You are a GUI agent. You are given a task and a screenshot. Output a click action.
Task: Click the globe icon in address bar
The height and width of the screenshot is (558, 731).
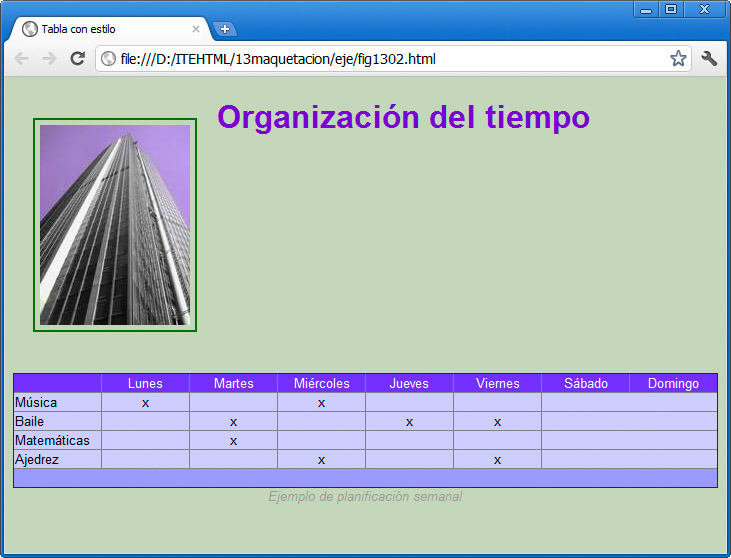coord(108,59)
